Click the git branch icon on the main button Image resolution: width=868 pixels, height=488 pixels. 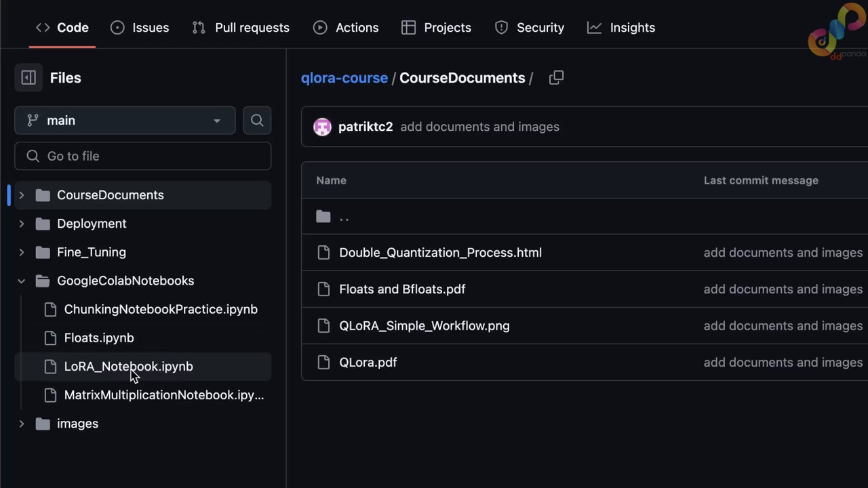coord(33,121)
